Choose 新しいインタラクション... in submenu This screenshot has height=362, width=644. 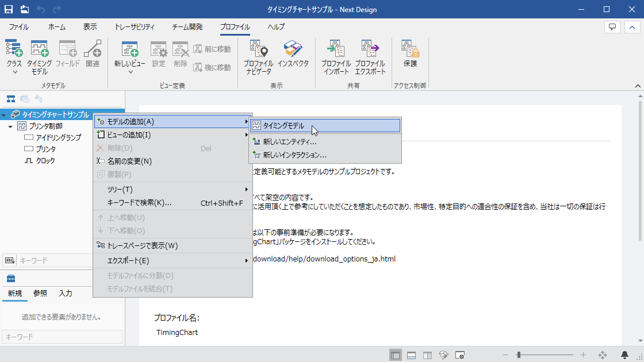click(325, 155)
